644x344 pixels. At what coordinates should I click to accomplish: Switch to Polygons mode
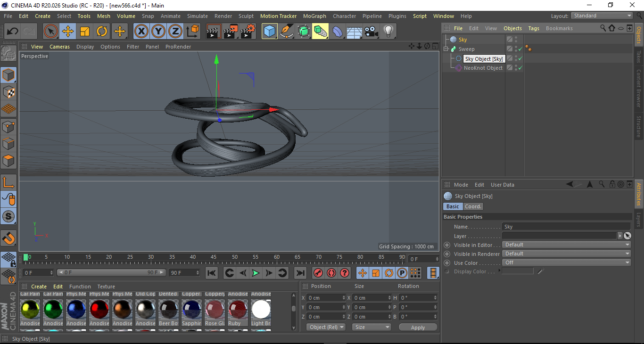coord(8,160)
